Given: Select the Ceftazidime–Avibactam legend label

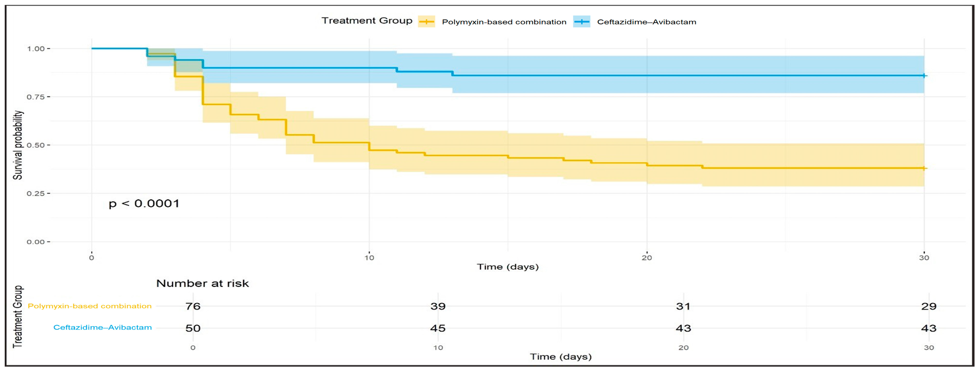Looking at the screenshot, I should pos(647,22).
